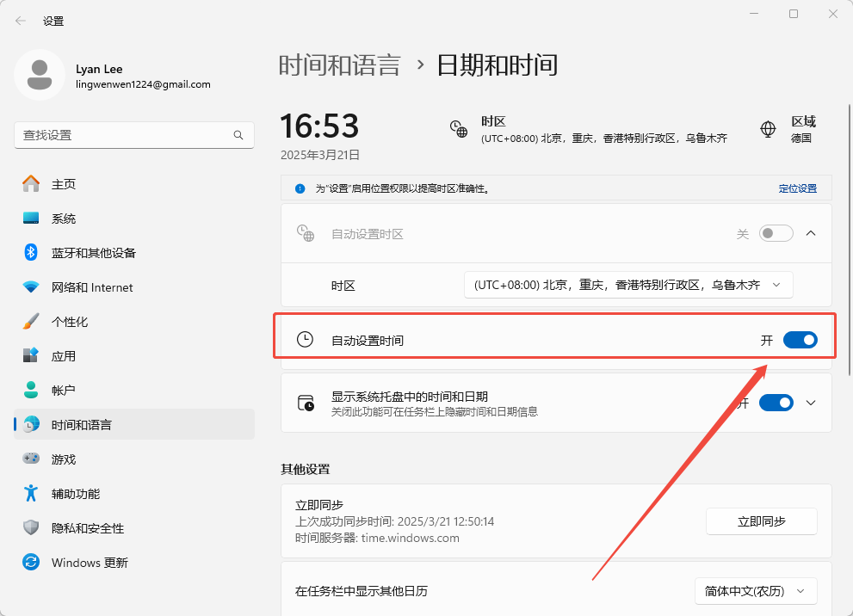Screen dimensions: 853x616
Task: Click the 其他设置 heading
Action: 306,469
